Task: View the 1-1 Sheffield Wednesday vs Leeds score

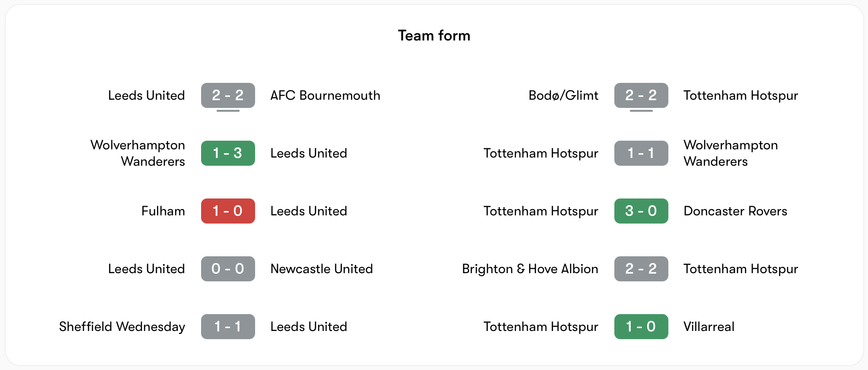Action: point(228,327)
